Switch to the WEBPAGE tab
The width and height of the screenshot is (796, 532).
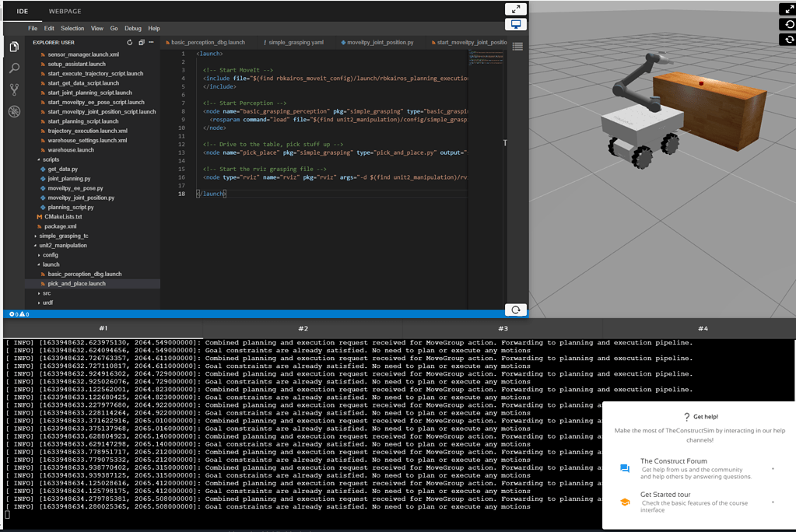(x=65, y=12)
